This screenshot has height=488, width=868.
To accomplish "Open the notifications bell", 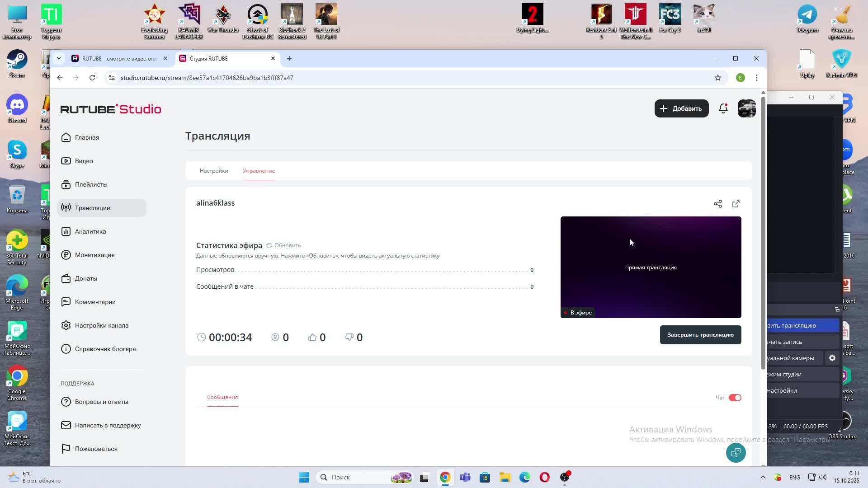I will pyautogui.click(x=723, y=108).
